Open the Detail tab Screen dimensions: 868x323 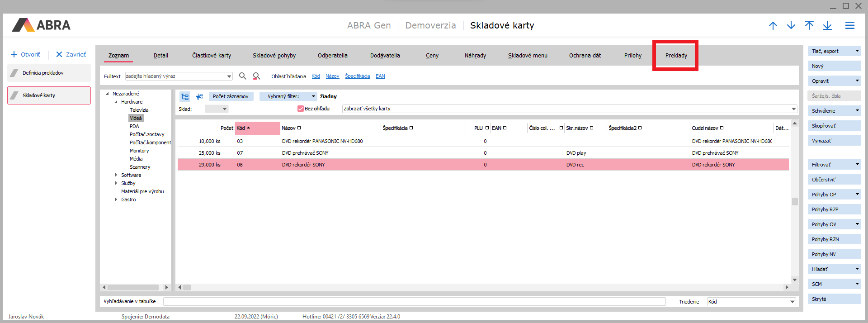tap(160, 56)
